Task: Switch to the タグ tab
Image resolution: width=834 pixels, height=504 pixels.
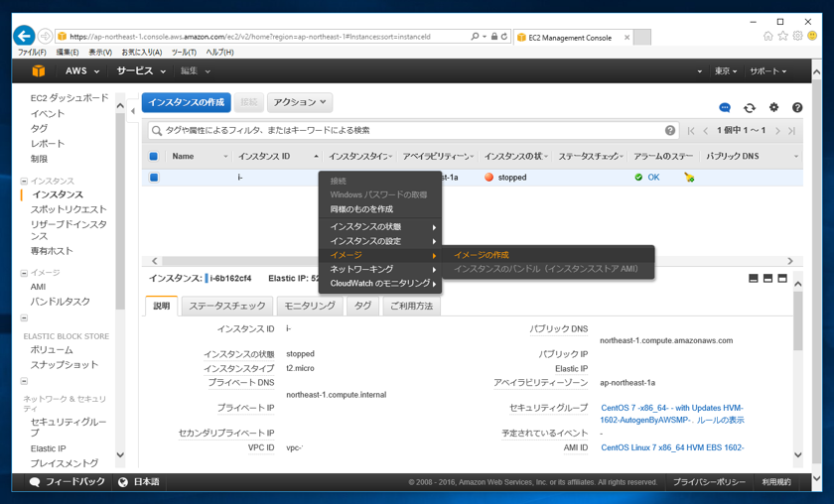Action: pos(362,306)
